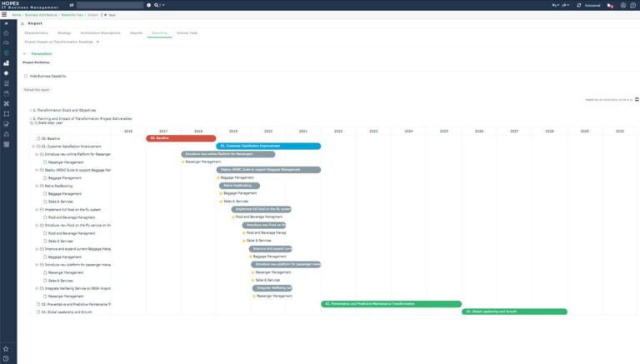
Task: Click in the top search input field
Action: pos(108,5)
